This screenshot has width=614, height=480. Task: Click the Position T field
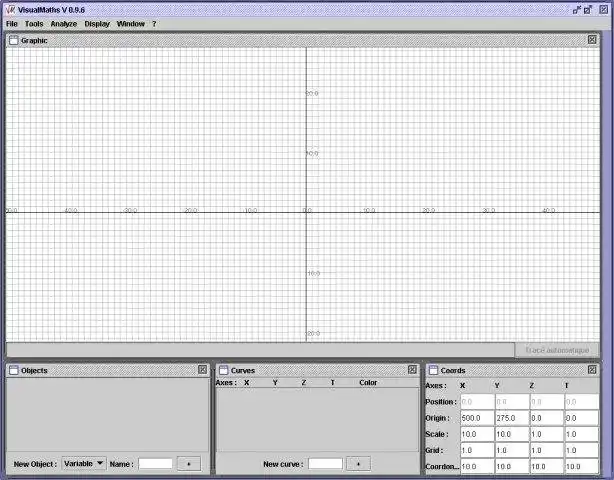click(582, 402)
